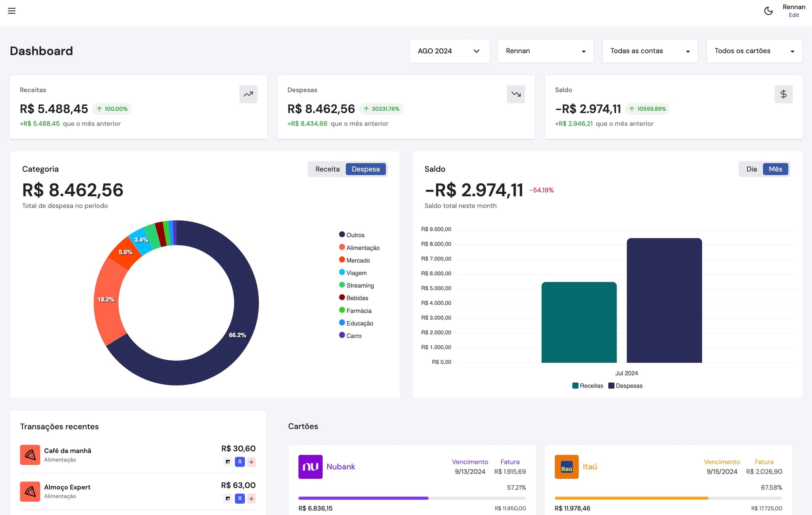Click the R$ 30,60 transaction amount
This screenshot has height=515, width=812.
pos(238,448)
